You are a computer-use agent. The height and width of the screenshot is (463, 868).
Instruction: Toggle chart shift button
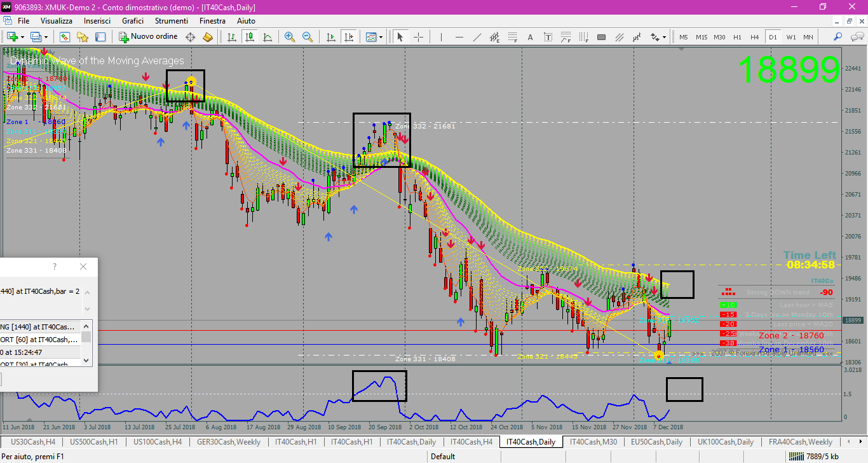click(349, 37)
